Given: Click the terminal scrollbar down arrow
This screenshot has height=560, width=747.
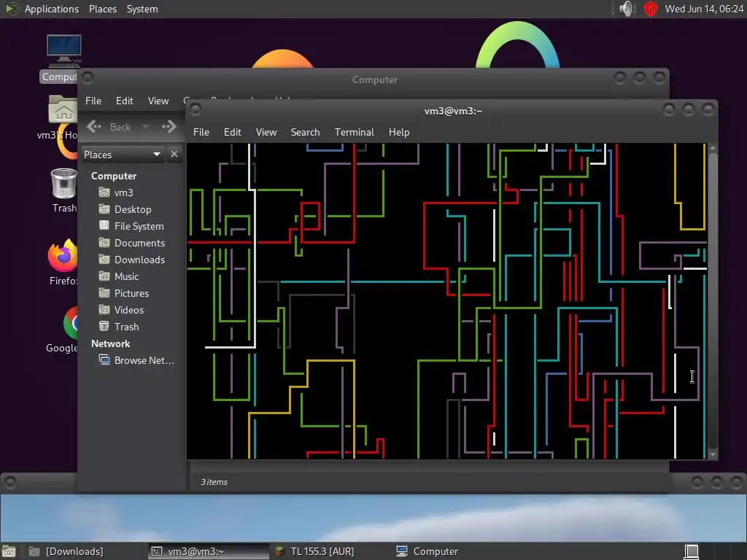Looking at the screenshot, I should (x=713, y=455).
